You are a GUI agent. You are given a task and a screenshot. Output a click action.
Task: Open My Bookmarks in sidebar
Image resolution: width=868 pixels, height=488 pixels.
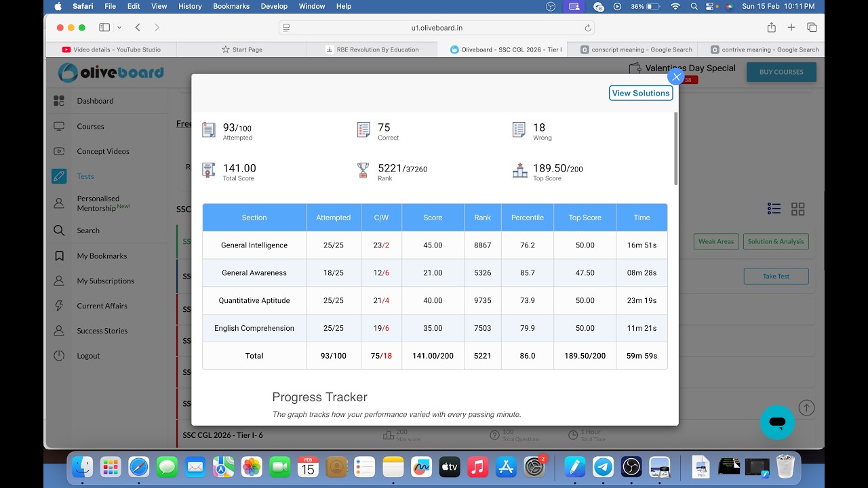coord(102,256)
